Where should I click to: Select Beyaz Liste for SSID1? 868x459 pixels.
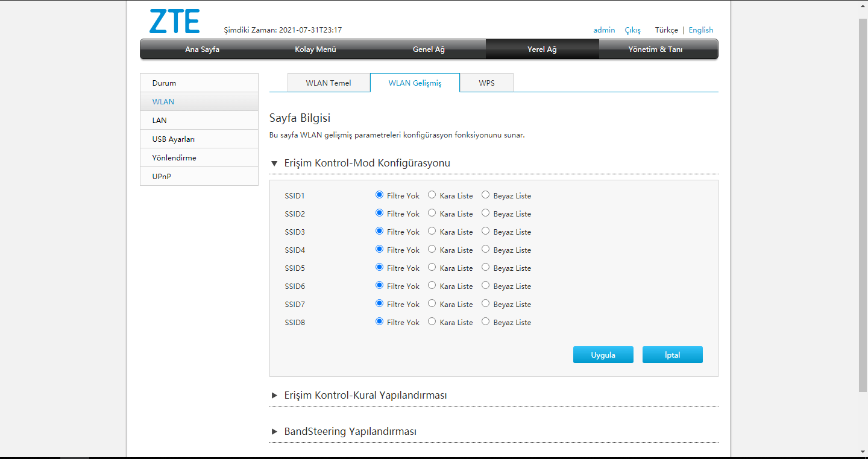pos(485,195)
